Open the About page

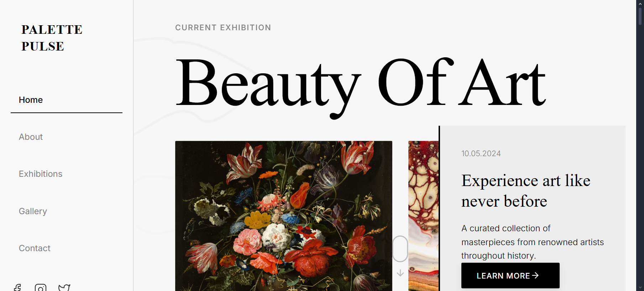pyautogui.click(x=31, y=137)
